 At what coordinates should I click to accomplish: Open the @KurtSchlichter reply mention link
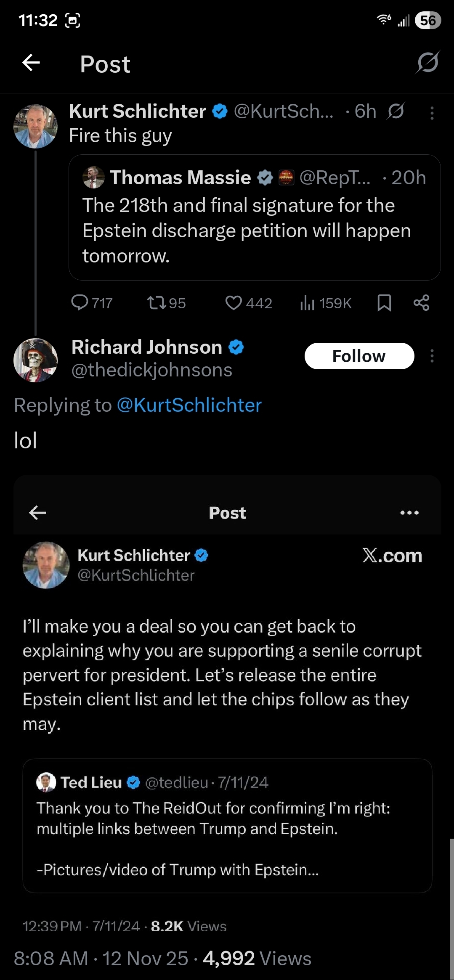tap(189, 405)
